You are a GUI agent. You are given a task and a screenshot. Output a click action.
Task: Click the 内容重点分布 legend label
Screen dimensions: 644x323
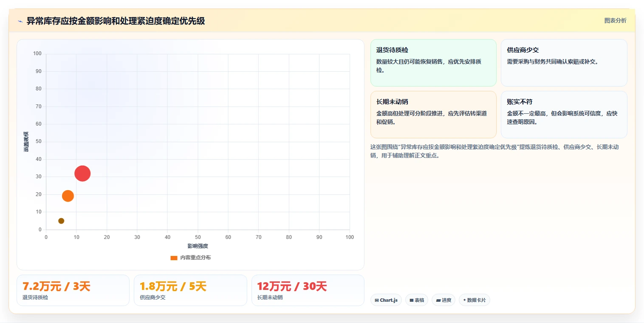click(195, 258)
